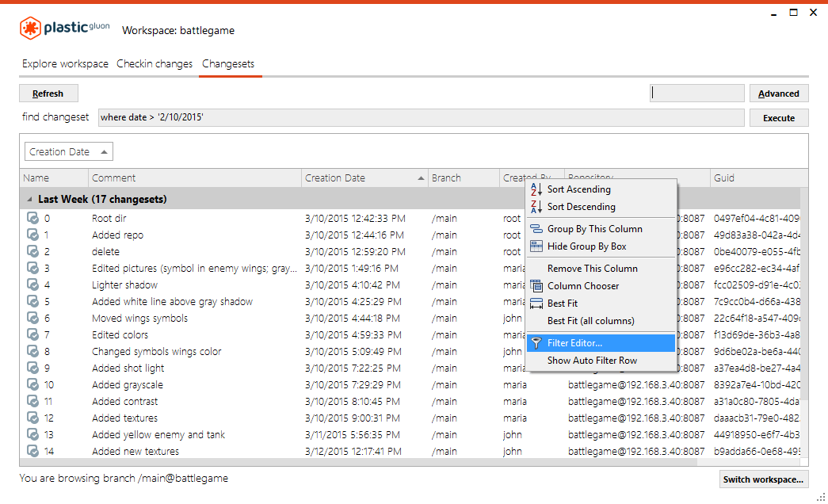
Task: Click the repository cell in row 14
Action: point(636,451)
